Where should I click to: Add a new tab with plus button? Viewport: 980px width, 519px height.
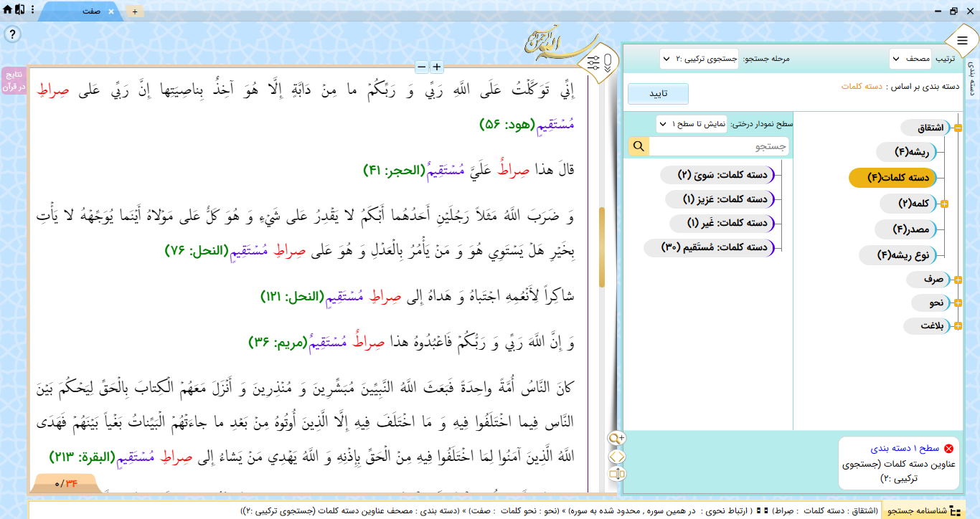[x=134, y=12]
